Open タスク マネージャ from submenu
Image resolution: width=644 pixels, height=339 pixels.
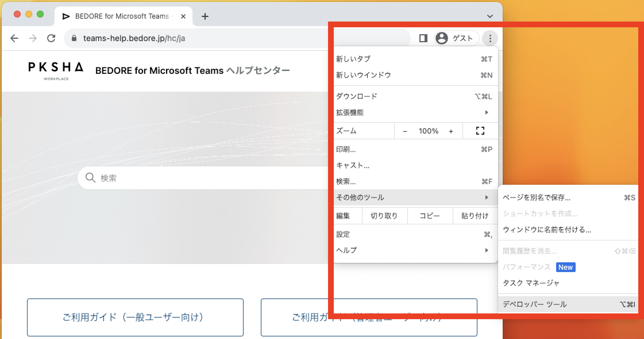pos(568,283)
